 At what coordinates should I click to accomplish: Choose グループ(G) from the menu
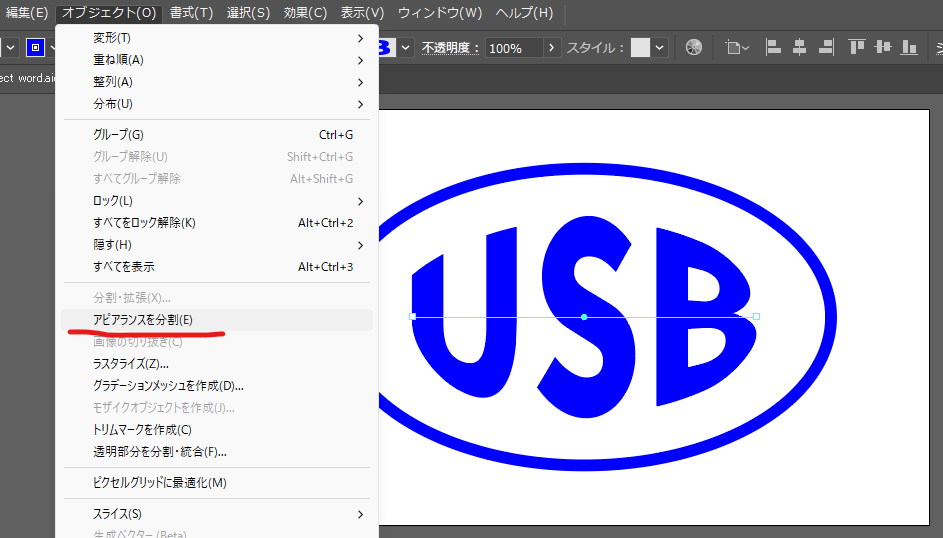(x=217, y=135)
